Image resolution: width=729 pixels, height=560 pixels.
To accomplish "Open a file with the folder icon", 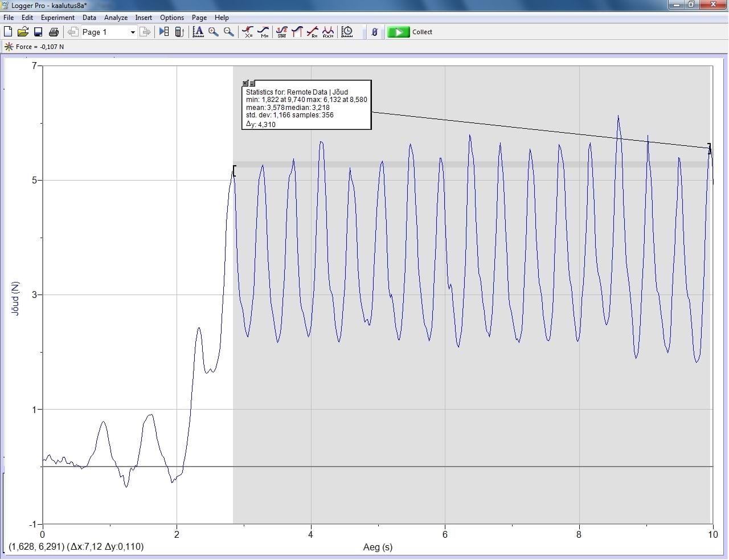I will [x=23, y=32].
